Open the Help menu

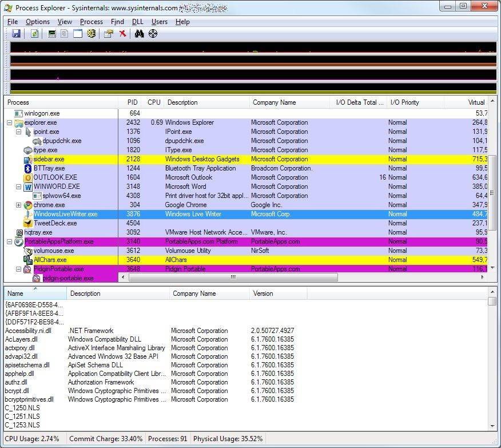(x=182, y=22)
